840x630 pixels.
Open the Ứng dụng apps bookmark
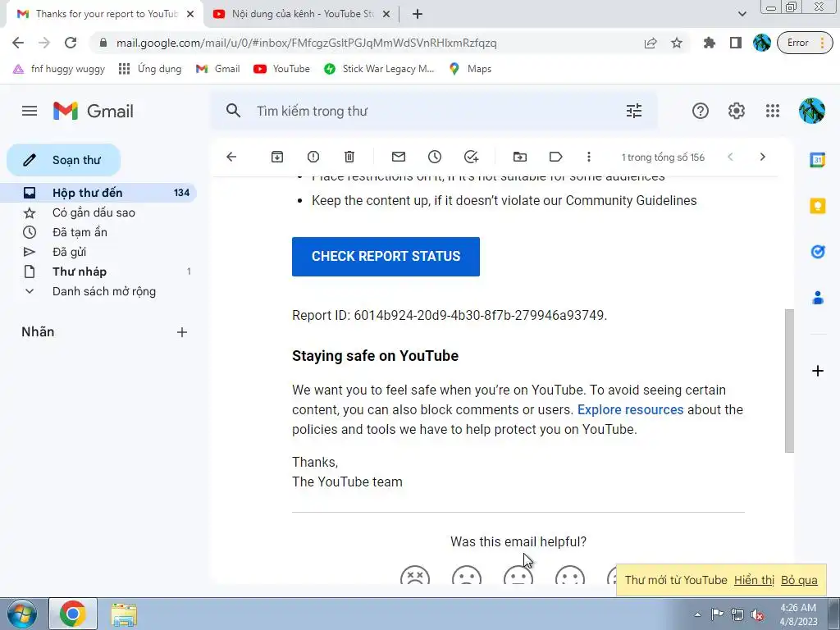pos(150,69)
